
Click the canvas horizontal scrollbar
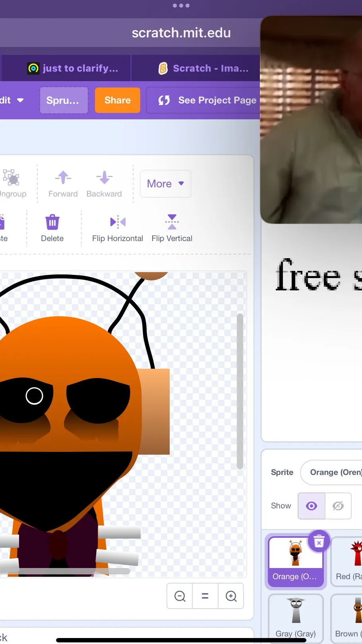click(x=66, y=571)
